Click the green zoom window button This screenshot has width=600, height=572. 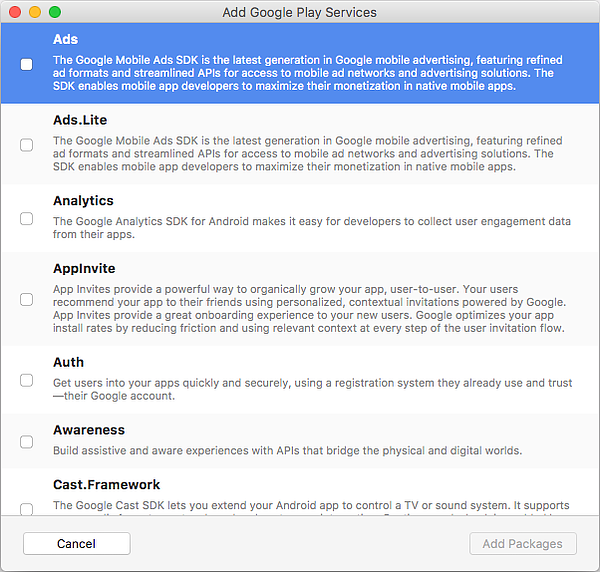click(x=55, y=12)
